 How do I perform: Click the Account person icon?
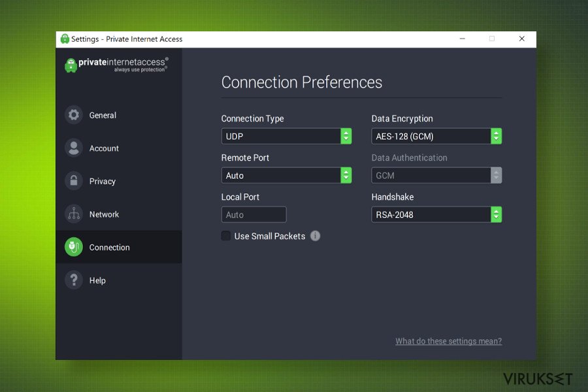point(74,148)
